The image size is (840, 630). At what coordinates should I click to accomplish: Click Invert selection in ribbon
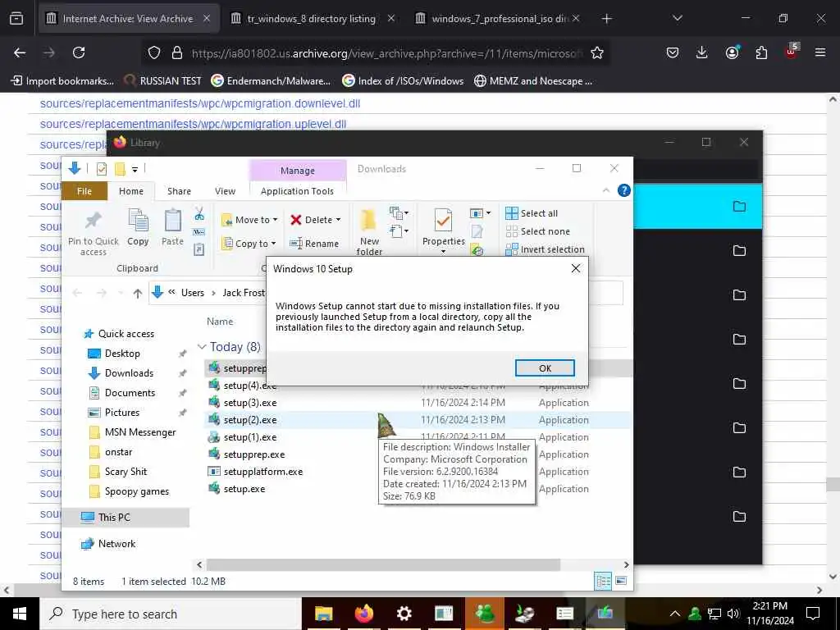[545, 249]
